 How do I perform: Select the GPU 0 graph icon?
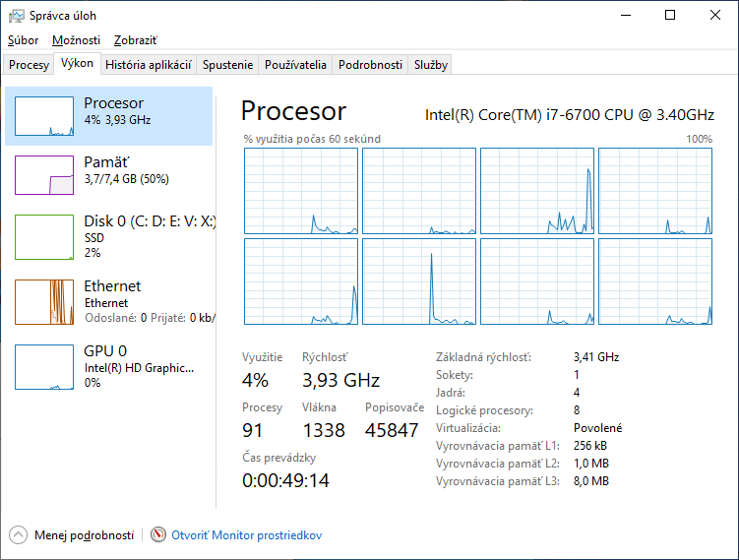(44, 365)
